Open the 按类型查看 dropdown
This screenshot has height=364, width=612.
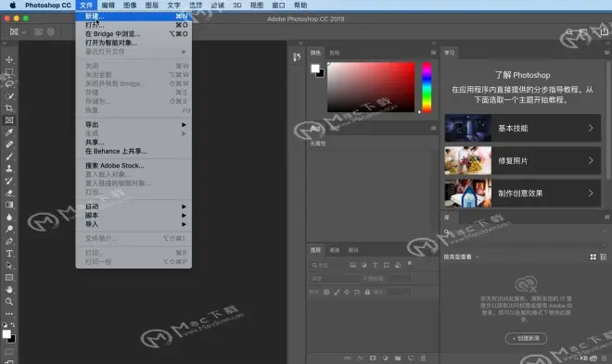pyautogui.click(x=461, y=257)
